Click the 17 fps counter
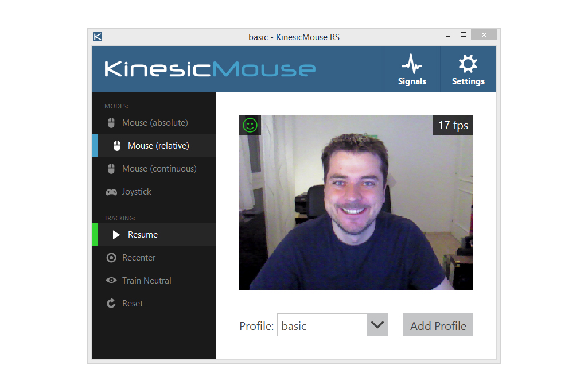 click(453, 125)
